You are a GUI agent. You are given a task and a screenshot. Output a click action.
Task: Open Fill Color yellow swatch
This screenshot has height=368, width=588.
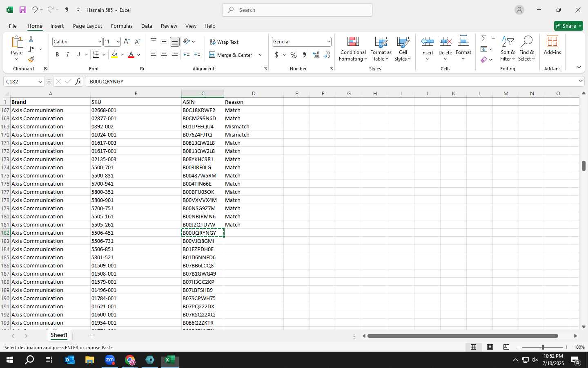(114, 55)
